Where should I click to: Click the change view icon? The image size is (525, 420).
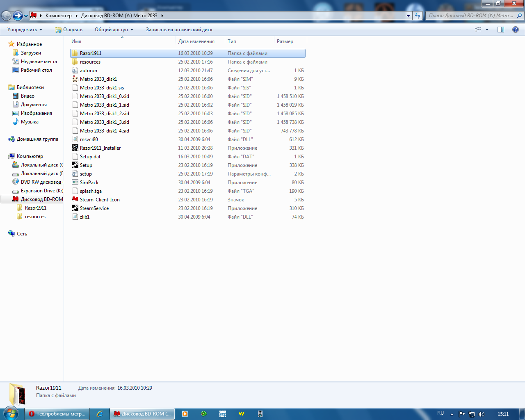tap(478, 30)
